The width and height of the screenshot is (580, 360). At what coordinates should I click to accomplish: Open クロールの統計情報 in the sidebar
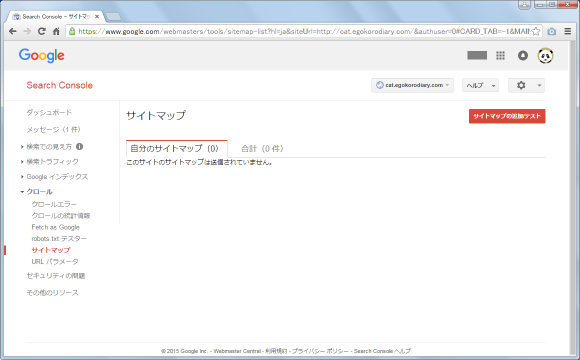[x=61, y=216]
